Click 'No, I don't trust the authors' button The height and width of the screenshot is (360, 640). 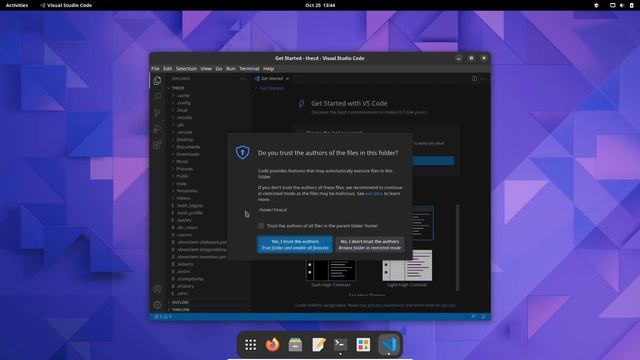click(x=370, y=244)
